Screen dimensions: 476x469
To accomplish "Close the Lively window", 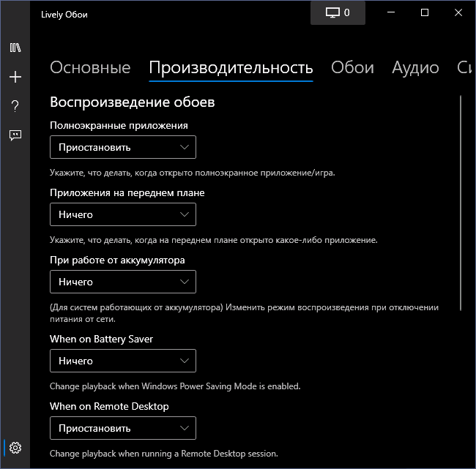I will pyautogui.click(x=458, y=12).
